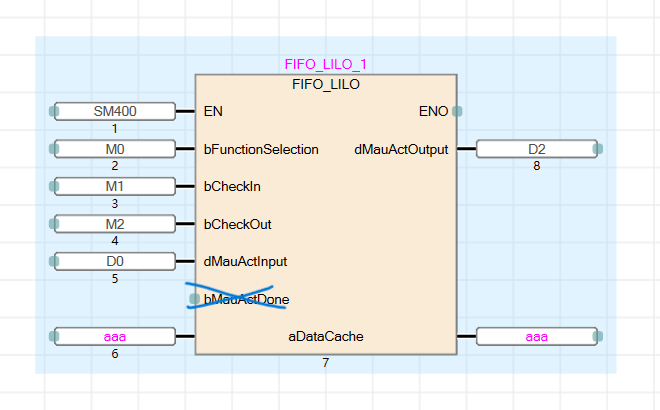Click the EN input pin label

(213, 111)
